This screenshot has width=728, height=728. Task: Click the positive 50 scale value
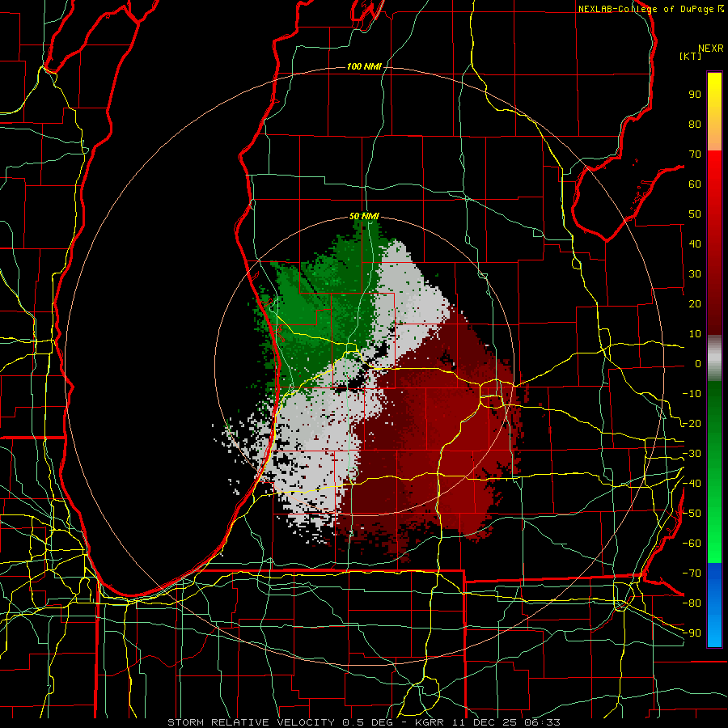click(x=695, y=214)
